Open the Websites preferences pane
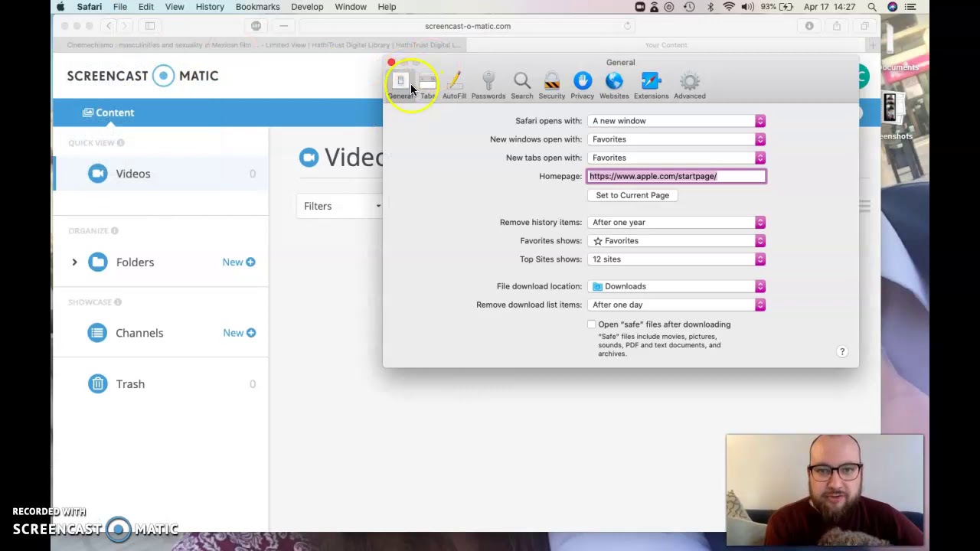 point(614,86)
